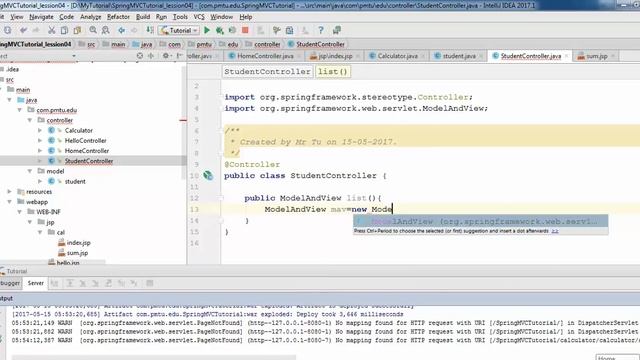Image resolution: width=640 pixels, height=360 pixels.
Task: Select index.jsp in cal folder
Action: 78,242
